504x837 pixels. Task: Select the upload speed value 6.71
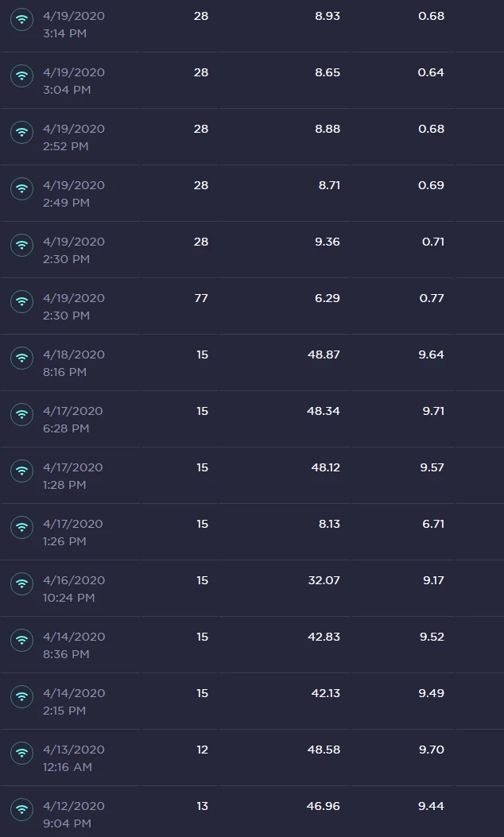click(433, 524)
